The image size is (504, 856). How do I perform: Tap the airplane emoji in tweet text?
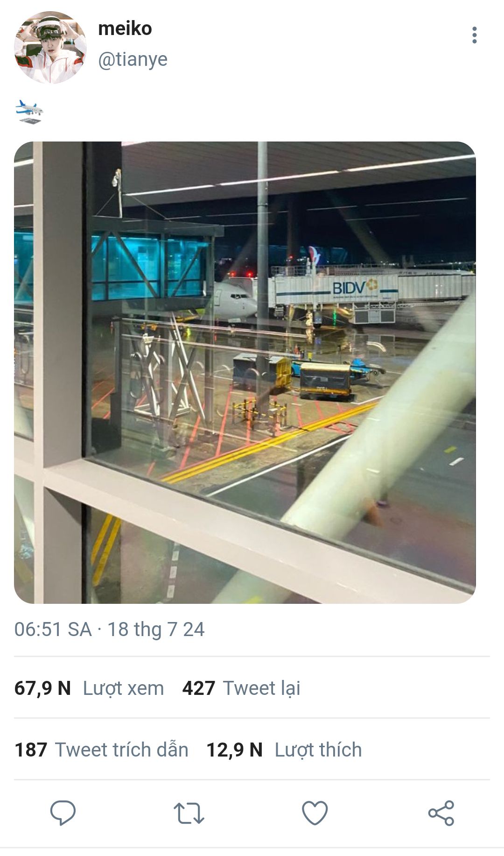click(29, 112)
